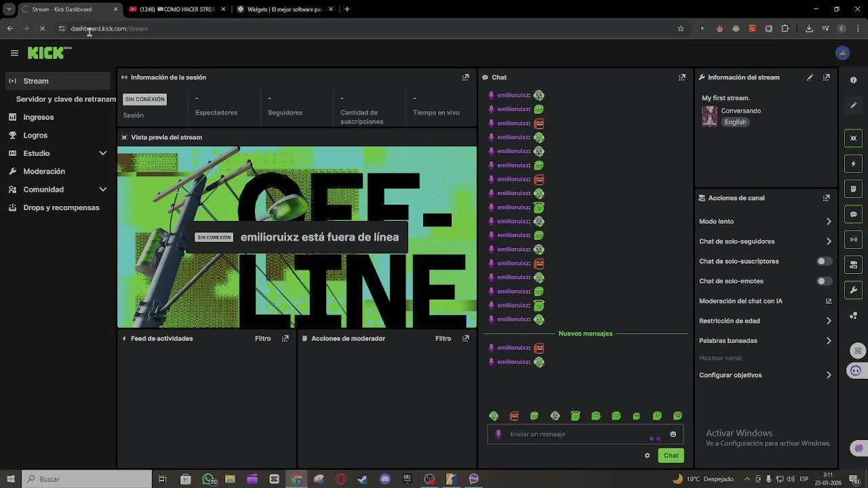Image resolution: width=868 pixels, height=488 pixels.
Task: Insert the halo emote from the quick emote row
Action: click(575, 416)
